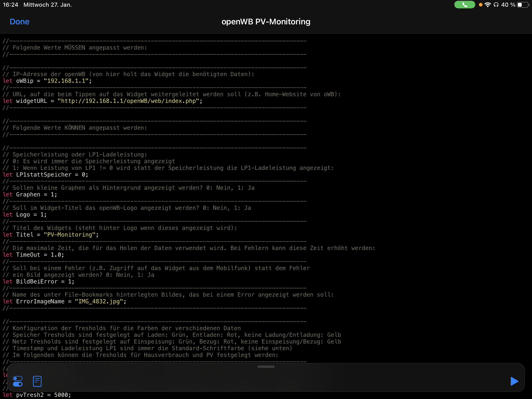Image resolution: width=532 pixels, height=399 pixels.
Task: Tap the bottom toolbar drag handle
Action: (x=266, y=367)
